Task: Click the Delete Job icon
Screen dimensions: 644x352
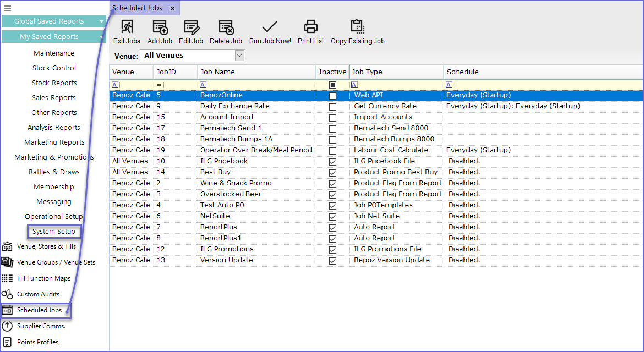Action: [x=226, y=27]
